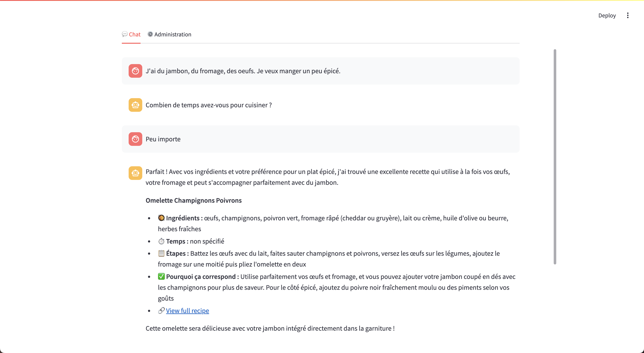Switch to the Administration tab
644x353 pixels.
[x=172, y=34]
